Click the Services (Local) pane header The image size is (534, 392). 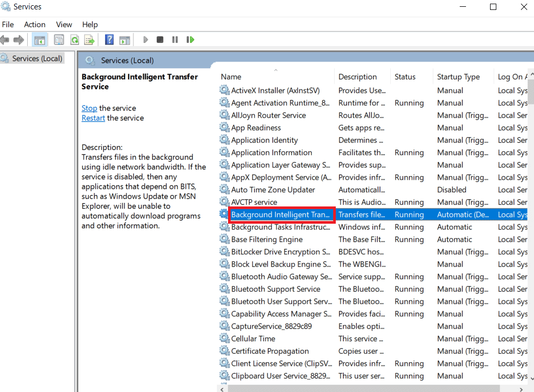pyautogui.click(x=127, y=61)
